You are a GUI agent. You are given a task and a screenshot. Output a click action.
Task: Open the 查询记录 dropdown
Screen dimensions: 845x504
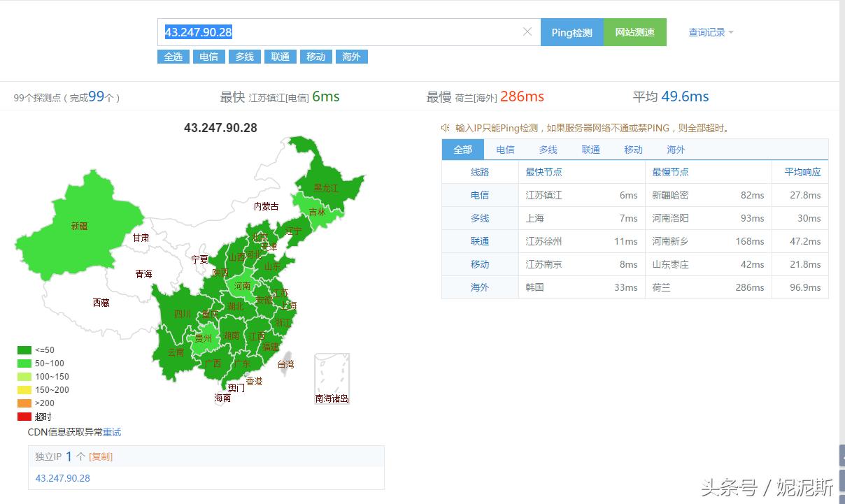[706, 32]
